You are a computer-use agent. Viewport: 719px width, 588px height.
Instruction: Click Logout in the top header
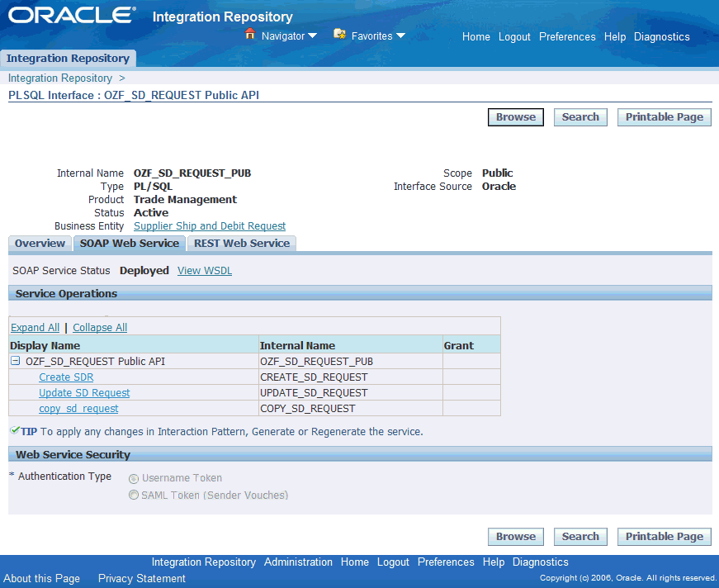click(x=514, y=36)
